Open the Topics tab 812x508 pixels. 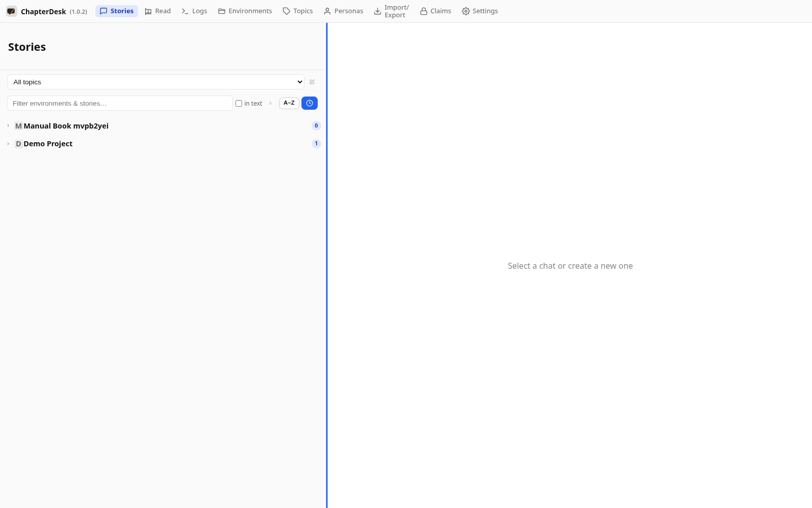click(x=298, y=11)
